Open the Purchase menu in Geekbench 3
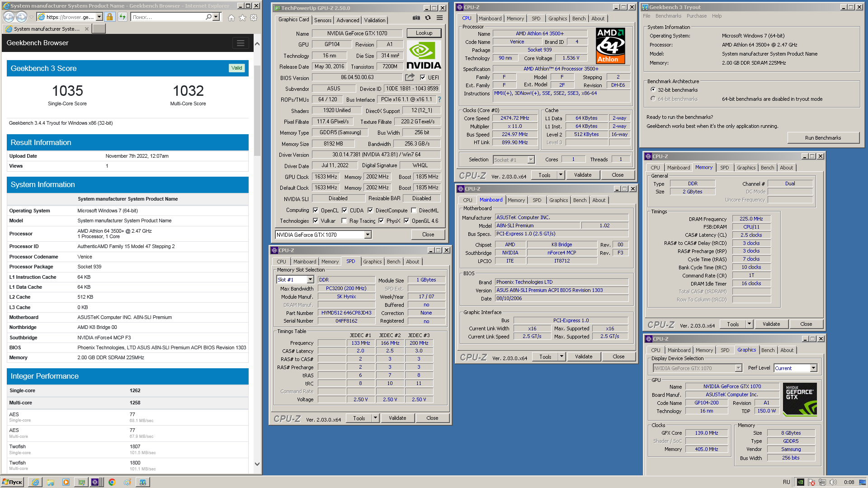The width and height of the screenshot is (868, 488). 696,16
